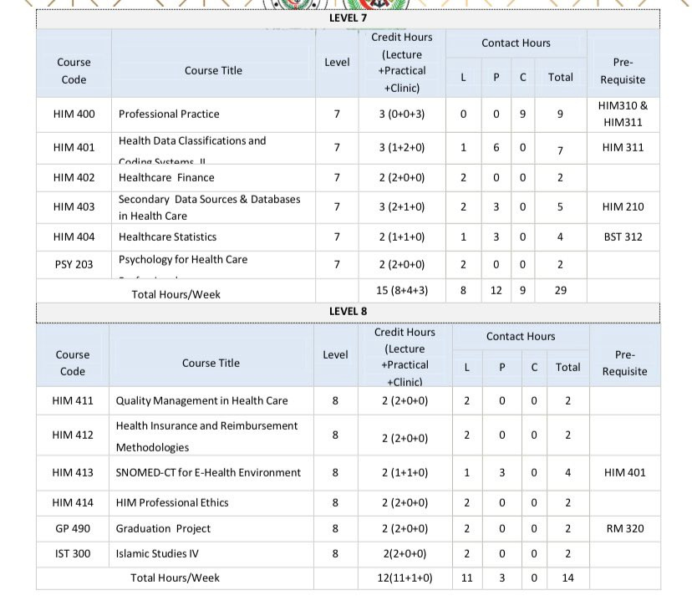Viewport: 692px width, 616px height.
Task: Click the Graduation Project course title
Action: pos(163,528)
